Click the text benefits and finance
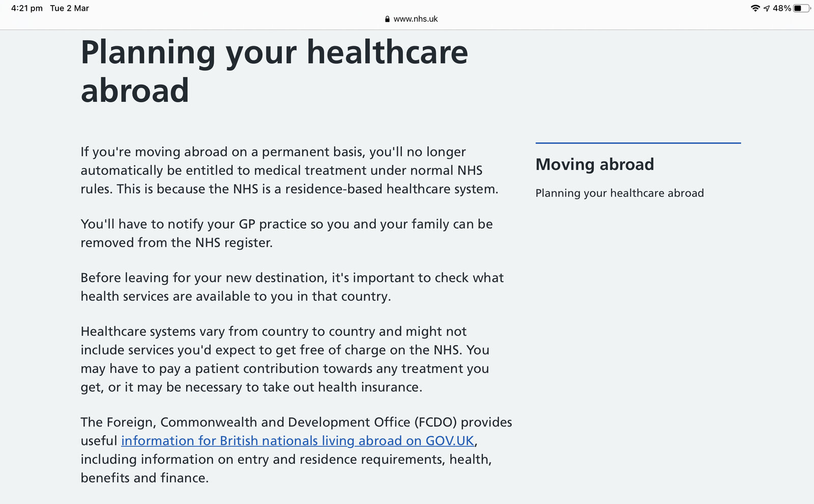 [144, 478]
